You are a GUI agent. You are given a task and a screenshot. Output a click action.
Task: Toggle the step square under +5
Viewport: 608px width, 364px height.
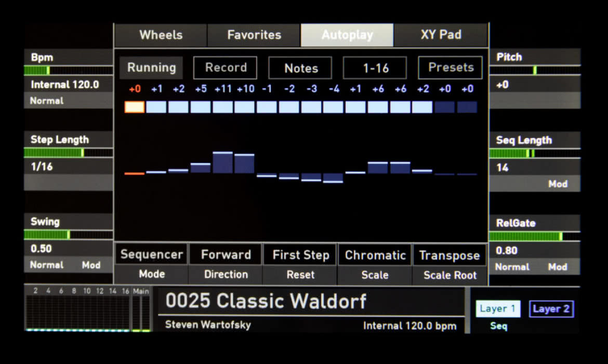click(201, 107)
